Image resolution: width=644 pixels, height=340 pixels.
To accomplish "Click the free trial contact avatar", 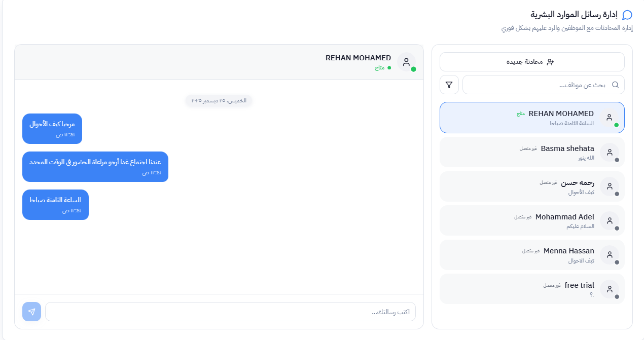I will click(x=610, y=289).
